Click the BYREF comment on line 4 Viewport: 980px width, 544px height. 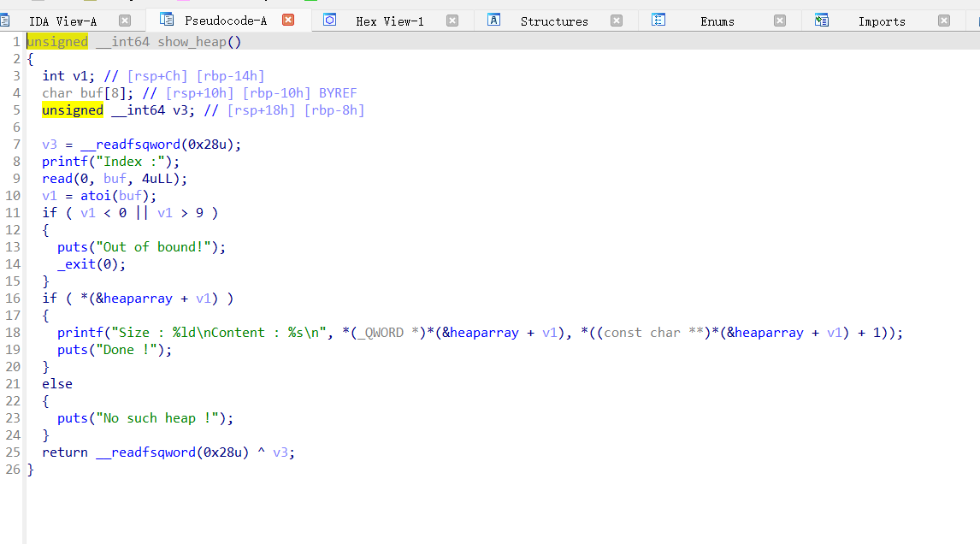pos(338,93)
